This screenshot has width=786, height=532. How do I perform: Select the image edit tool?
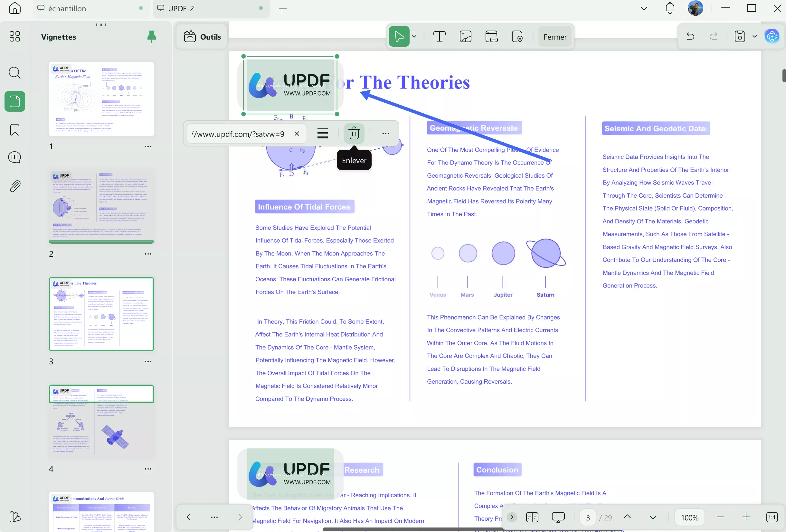point(465,36)
